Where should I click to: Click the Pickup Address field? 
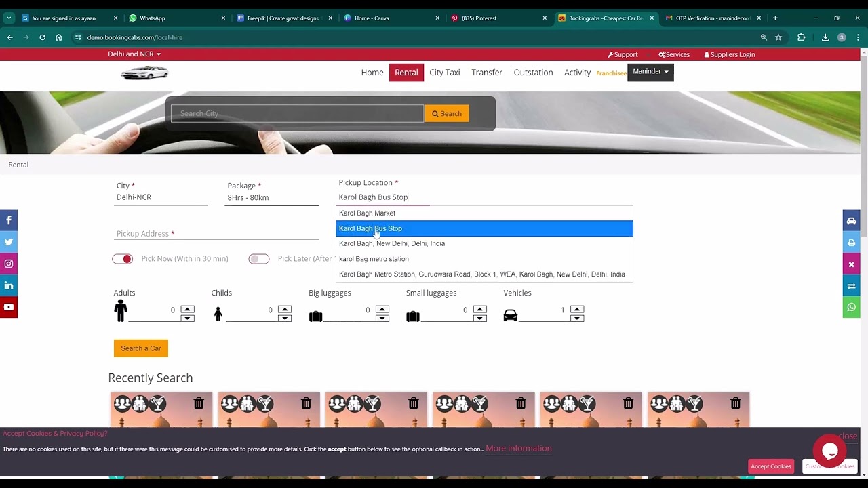point(217,234)
